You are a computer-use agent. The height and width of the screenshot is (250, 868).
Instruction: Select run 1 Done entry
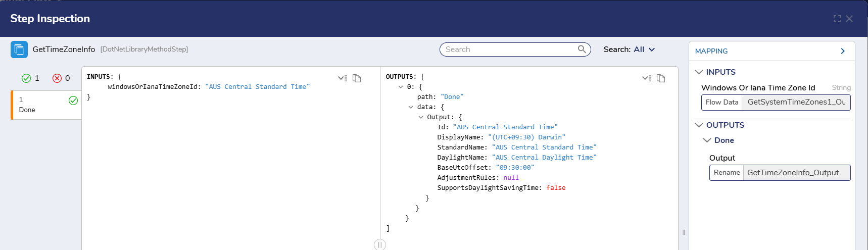(46, 105)
